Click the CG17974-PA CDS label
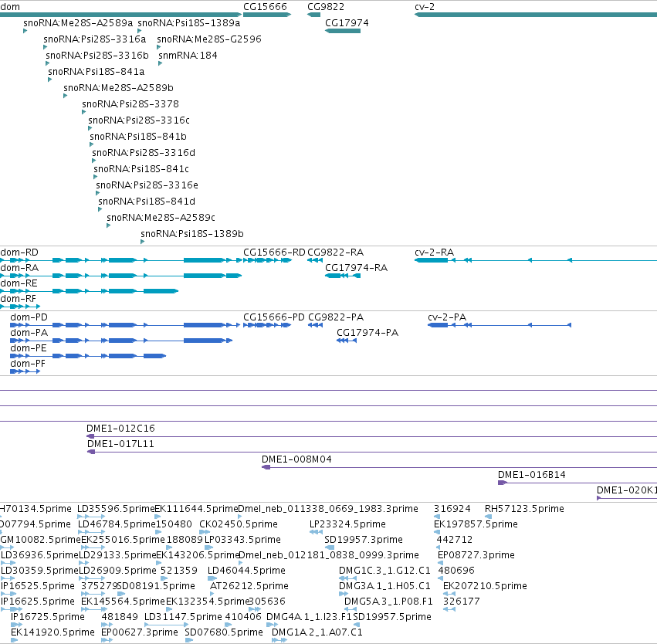Screen dimensions: 657x644 click(367, 333)
